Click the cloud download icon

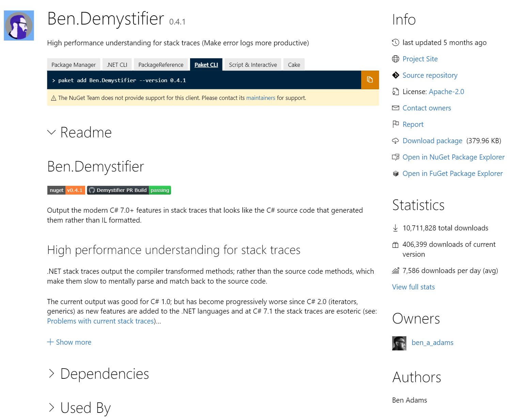(x=395, y=141)
